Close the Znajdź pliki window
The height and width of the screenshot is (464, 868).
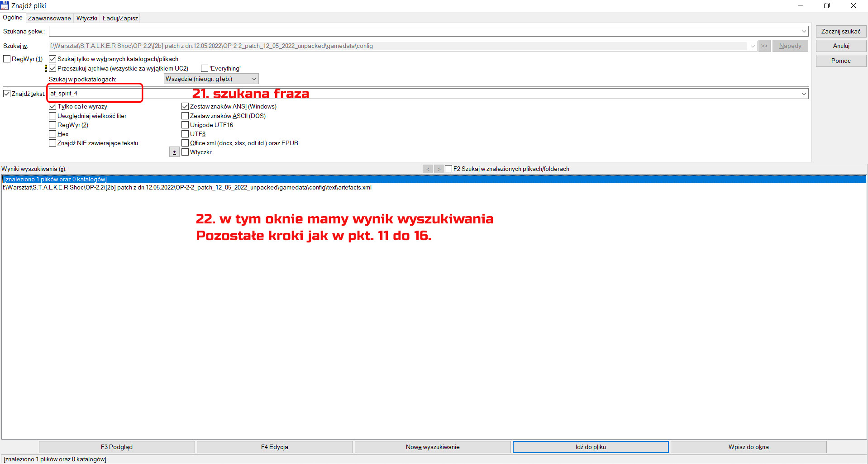[x=854, y=5]
